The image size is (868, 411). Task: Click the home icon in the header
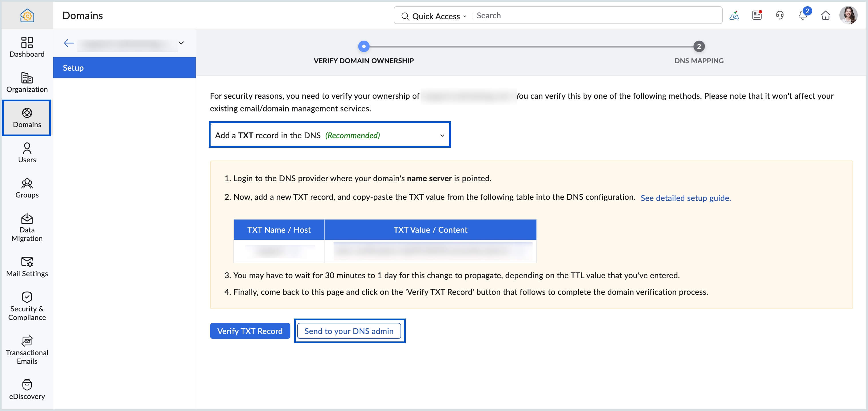[826, 15]
